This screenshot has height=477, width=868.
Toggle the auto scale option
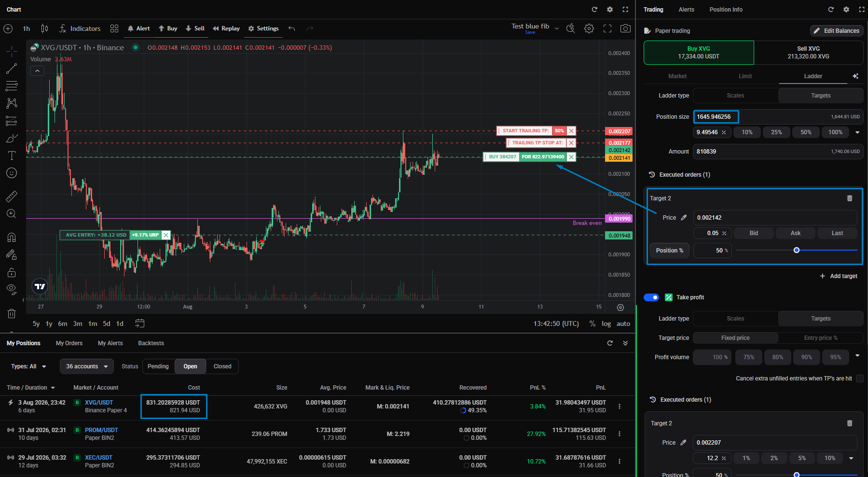click(x=623, y=324)
